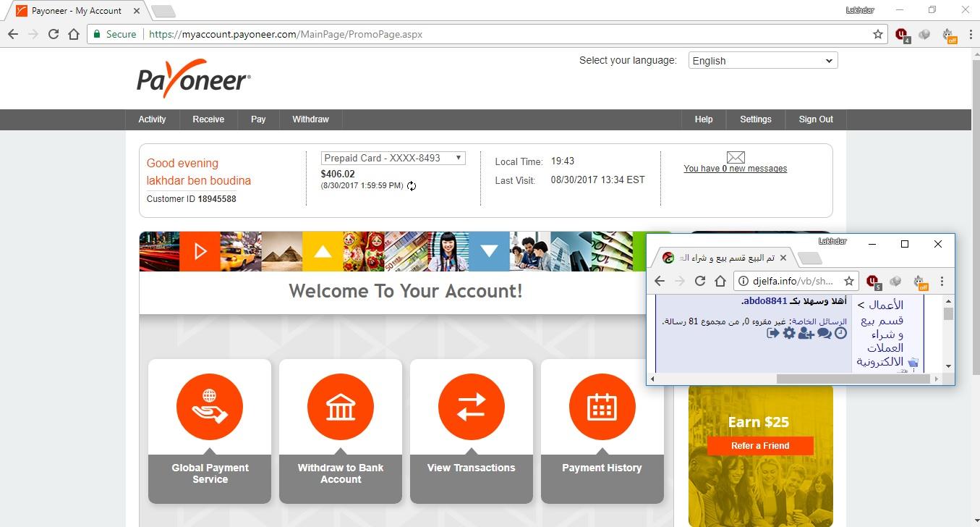Image resolution: width=980 pixels, height=527 pixels.
Task: Click the grey cube extension in Payoneer window
Action: (924, 34)
